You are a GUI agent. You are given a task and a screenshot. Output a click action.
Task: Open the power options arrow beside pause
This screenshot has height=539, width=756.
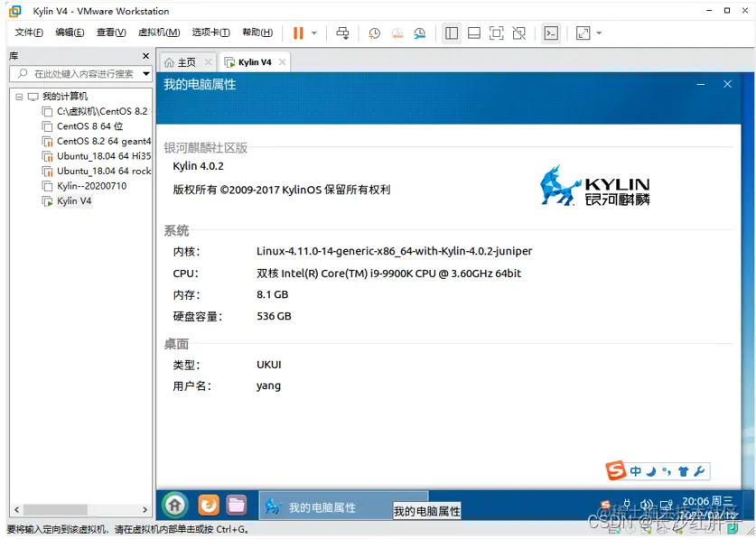tap(314, 33)
